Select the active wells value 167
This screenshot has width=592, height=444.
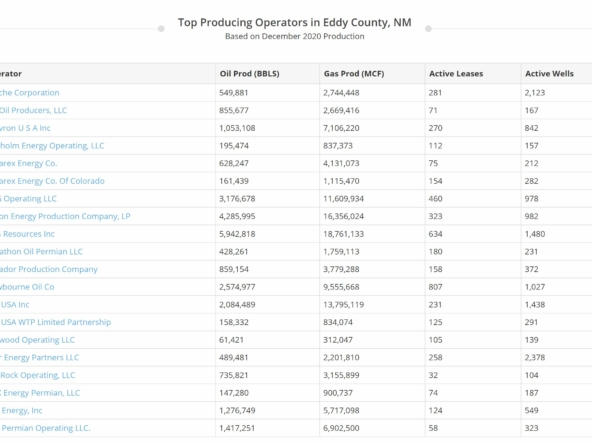[x=531, y=110]
